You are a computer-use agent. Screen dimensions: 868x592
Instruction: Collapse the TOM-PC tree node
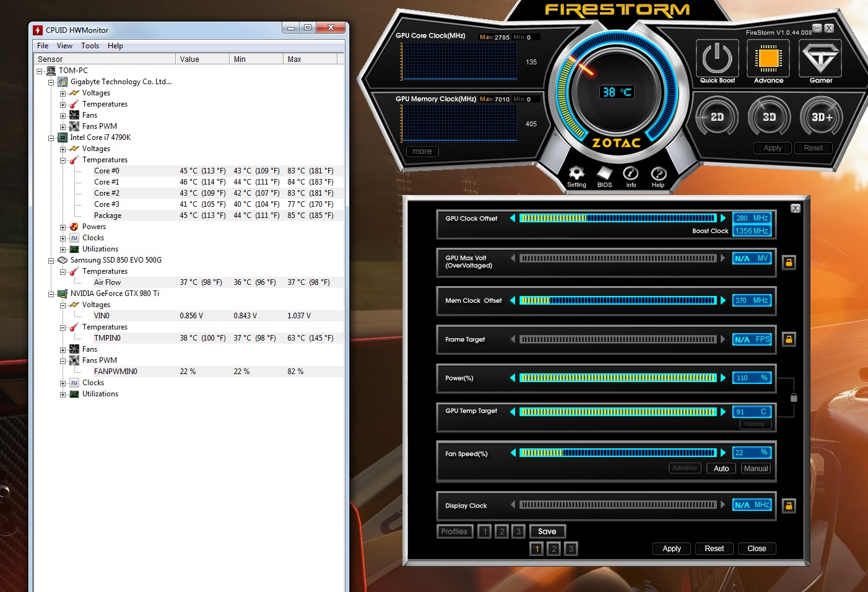[x=40, y=71]
